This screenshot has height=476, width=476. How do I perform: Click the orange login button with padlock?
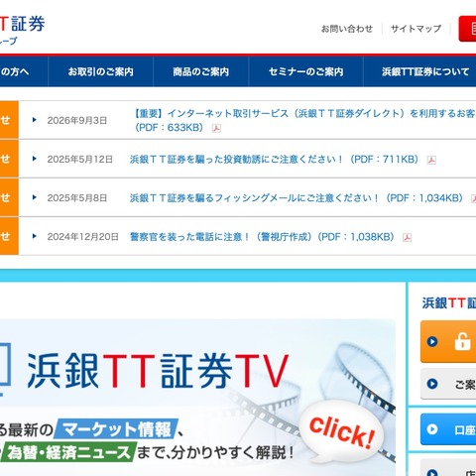(448, 341)
